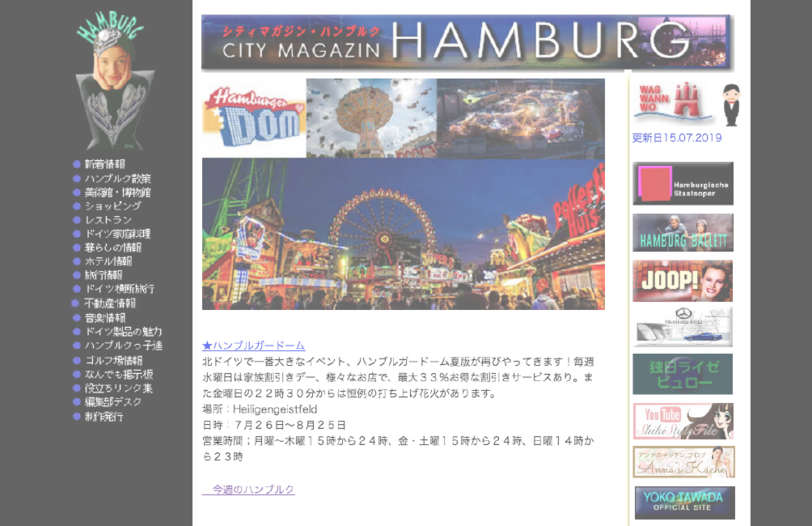
Task: Click the Hamburg City Magazin header banner
Action: (467, 43)
